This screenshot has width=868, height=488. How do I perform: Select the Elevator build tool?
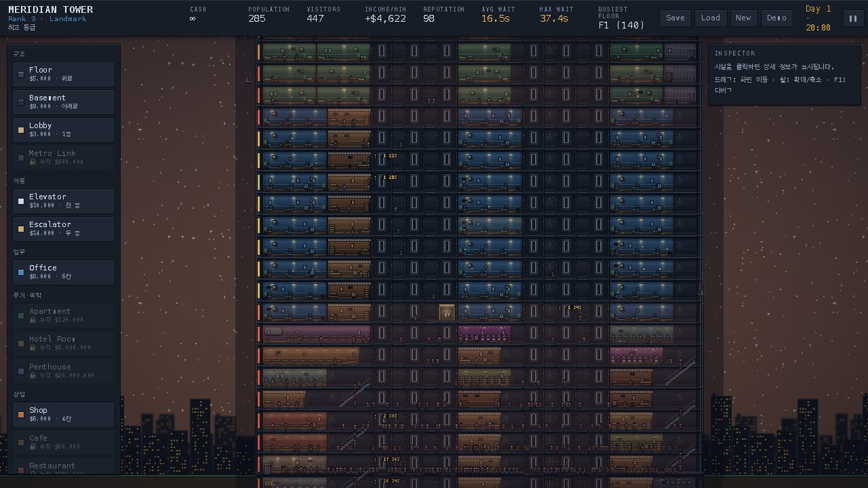pyautogui.click(x=64, y=201)
